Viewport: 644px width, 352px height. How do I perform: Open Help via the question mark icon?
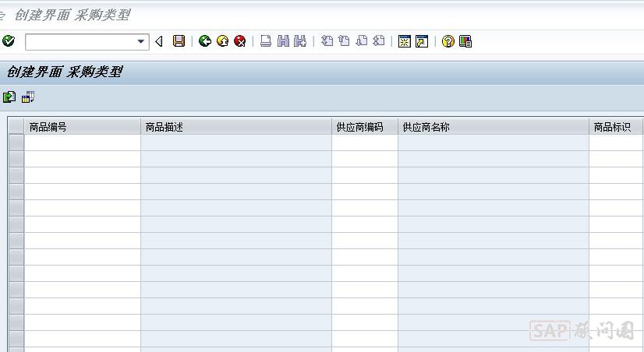pos(448,41)
